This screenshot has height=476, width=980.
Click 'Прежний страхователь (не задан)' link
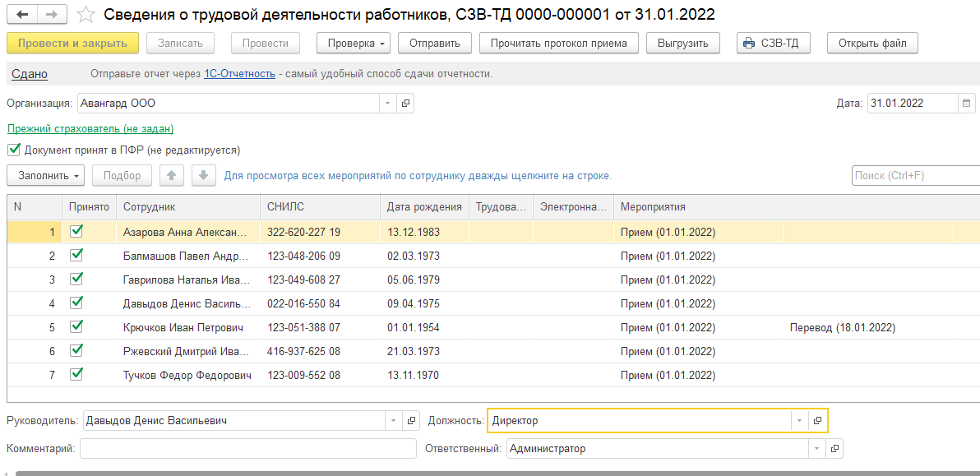pos(90,129)
